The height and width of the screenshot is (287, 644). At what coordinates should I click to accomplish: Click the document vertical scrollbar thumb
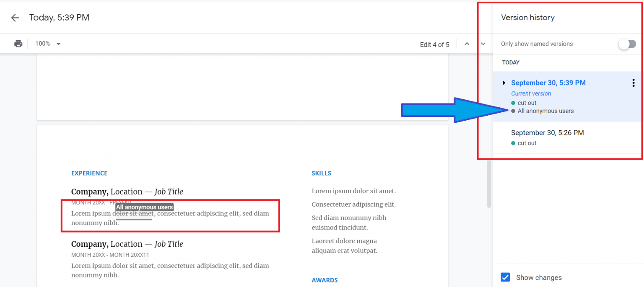[x=488, y=184]
